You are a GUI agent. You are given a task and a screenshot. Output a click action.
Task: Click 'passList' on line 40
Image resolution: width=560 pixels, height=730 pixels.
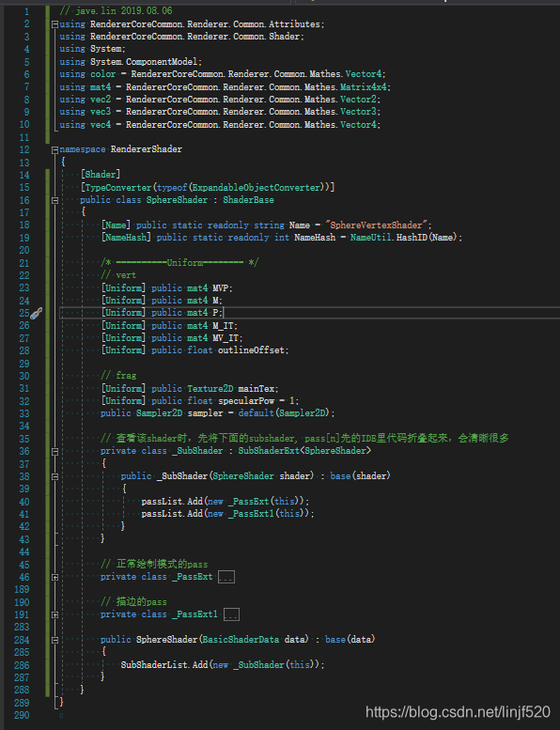pyautogui.click(x=162, y=502)
